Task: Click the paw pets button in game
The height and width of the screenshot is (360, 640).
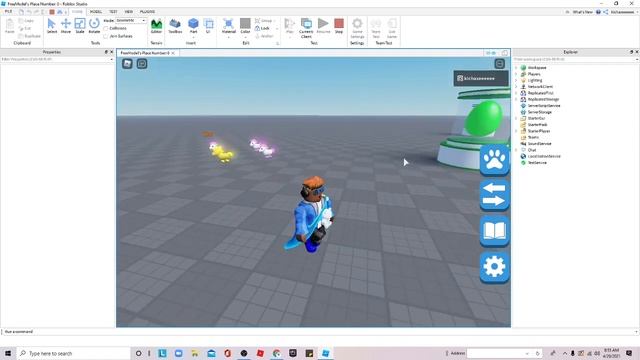Action: (494, 160)
